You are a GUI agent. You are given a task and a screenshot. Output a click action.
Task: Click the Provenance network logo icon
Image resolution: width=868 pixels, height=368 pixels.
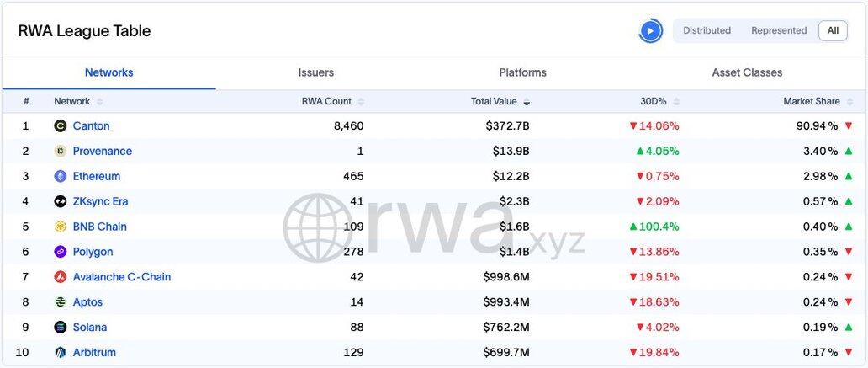(x=60, y=152)
